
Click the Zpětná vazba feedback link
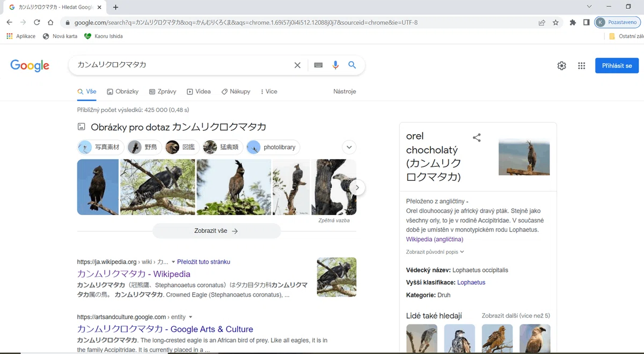pos(334,220)
